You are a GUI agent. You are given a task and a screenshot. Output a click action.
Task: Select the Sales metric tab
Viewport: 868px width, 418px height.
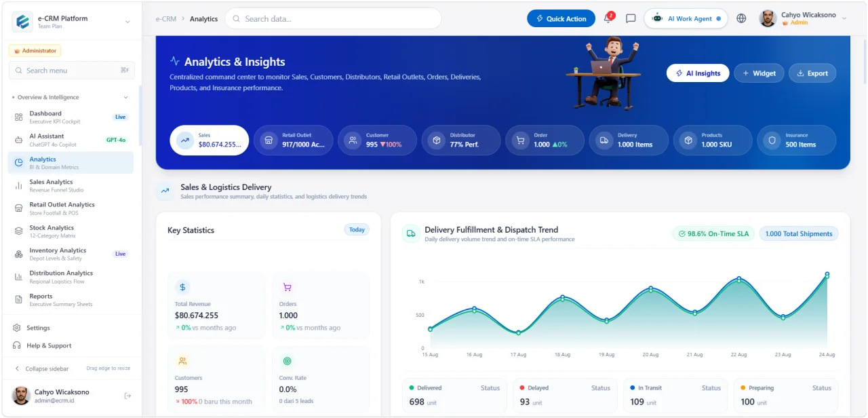209,140
